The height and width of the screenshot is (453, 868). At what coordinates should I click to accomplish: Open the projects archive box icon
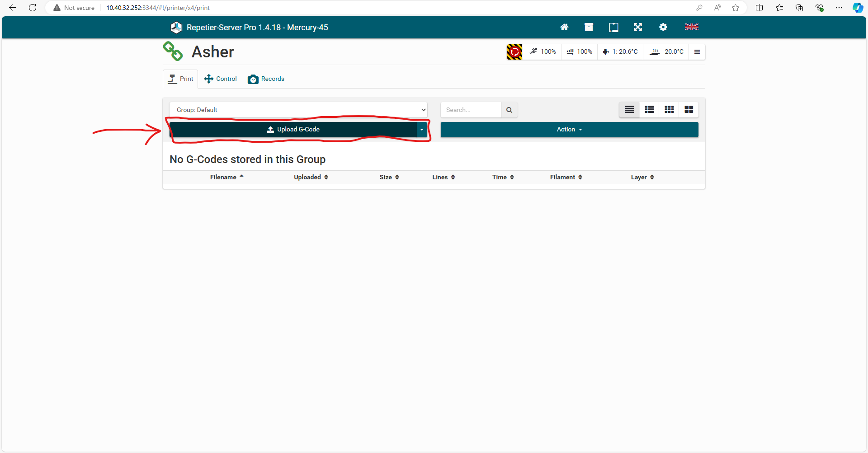click(x=589, y=27)
